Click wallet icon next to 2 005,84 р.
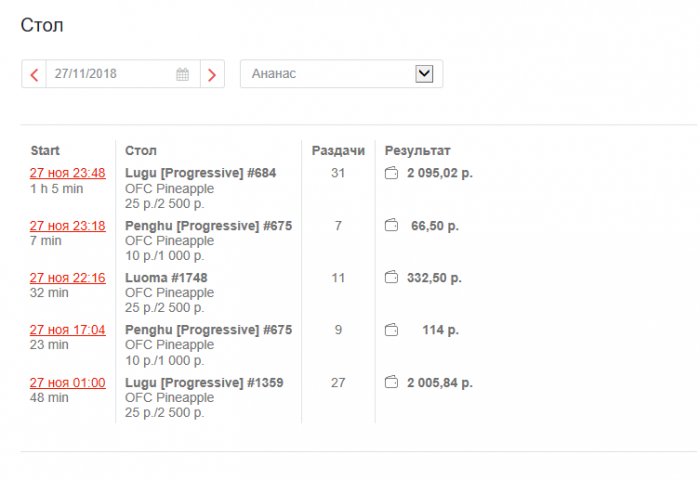 click(x=392, y=382)
